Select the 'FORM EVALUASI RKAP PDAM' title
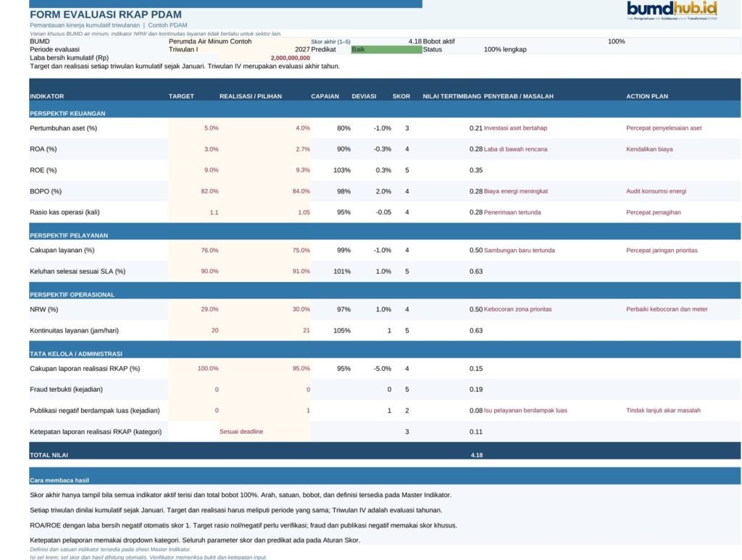This screenshot has width=742, height=560. tap(106, 14)
